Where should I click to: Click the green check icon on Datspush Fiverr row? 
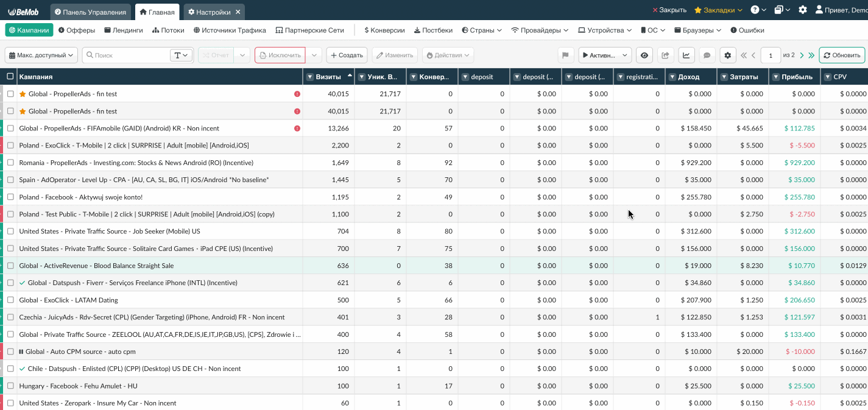[23, 283]
